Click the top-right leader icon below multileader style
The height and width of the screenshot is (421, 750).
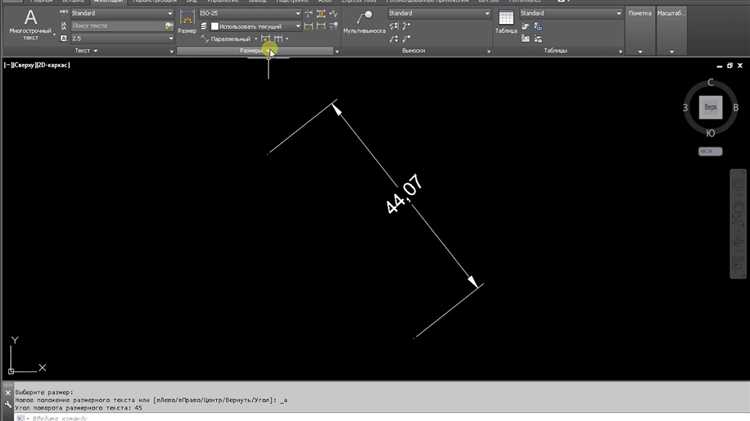click(406, 26)
